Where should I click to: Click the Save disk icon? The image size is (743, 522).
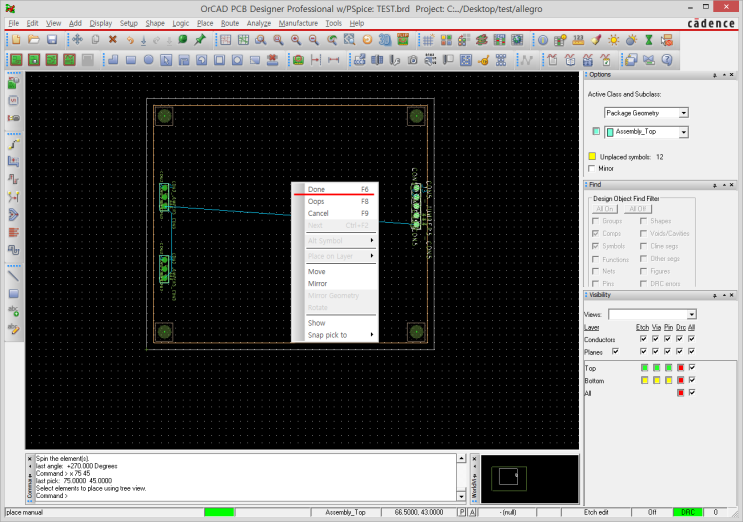click(51, 40)
